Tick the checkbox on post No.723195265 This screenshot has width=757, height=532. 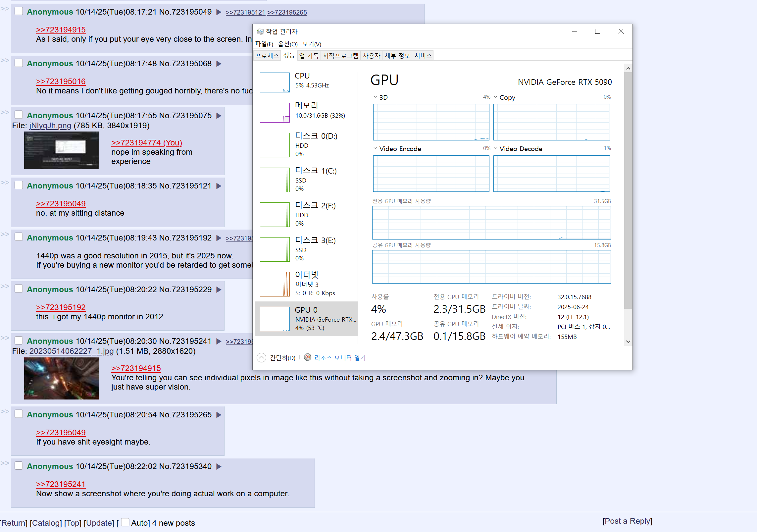(x=19, y=414)
